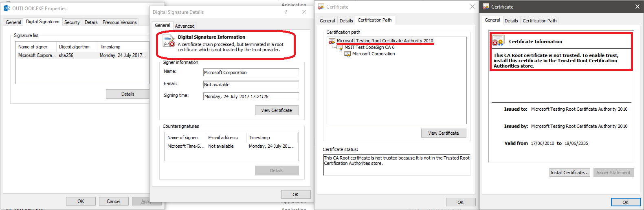Select MSIT Test CodeSign CA 6 in the path tree
644x210 pixels.
tap(369, 47)
